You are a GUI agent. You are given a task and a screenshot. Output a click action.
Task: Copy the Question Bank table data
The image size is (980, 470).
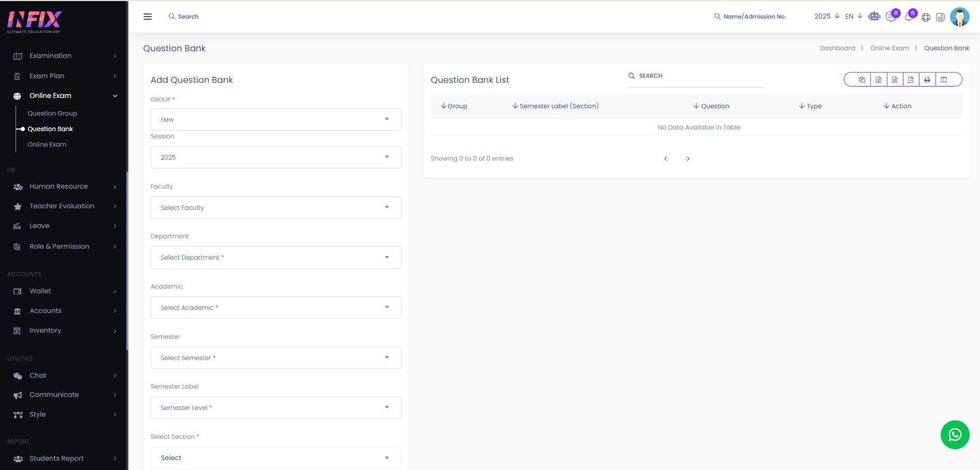862,79
